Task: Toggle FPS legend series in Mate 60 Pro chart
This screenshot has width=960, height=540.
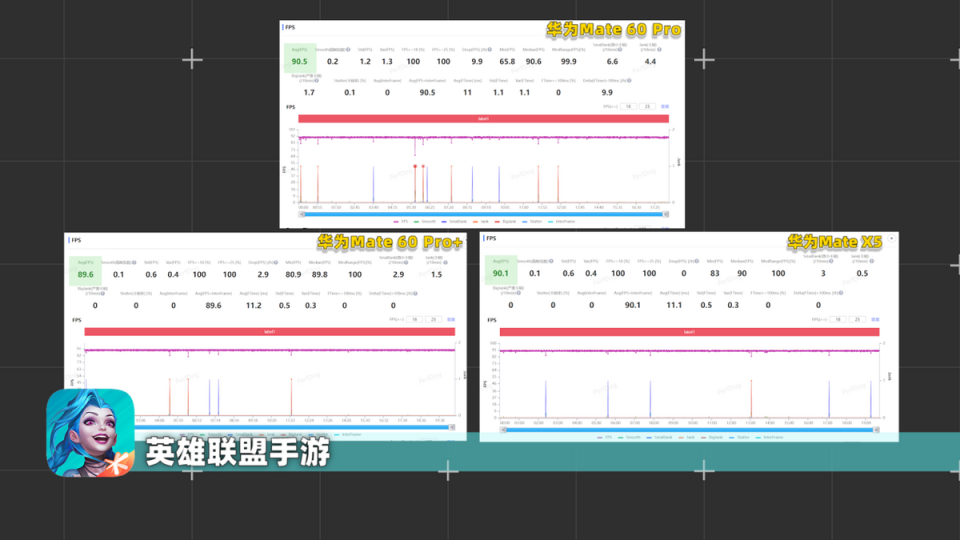Action: click(x=401, y=222)
